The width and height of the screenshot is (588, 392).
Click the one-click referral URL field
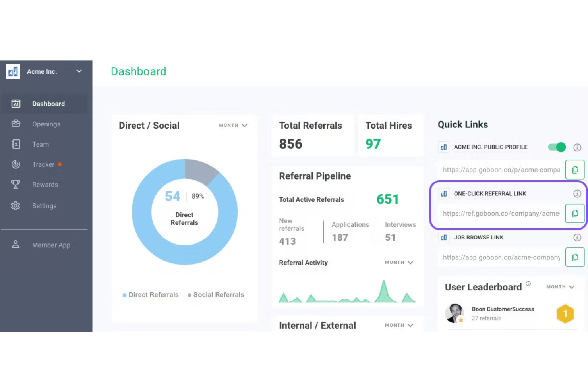[x=501, y=214]
